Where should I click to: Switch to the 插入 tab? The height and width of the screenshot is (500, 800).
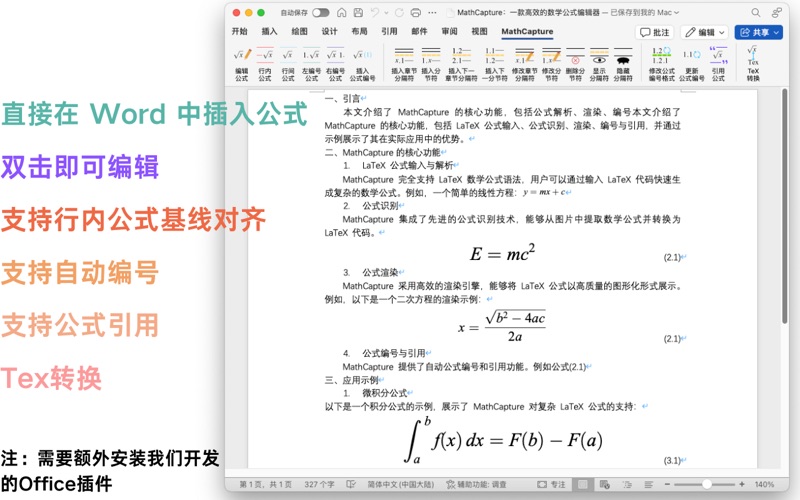coord(269,32)
